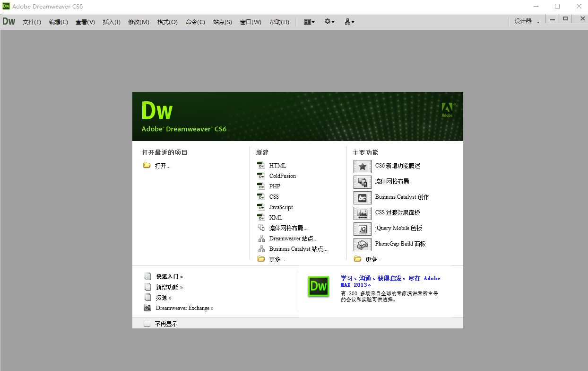
Task: Click the HTML text link under 新建
Action: [x=278, y=166]
